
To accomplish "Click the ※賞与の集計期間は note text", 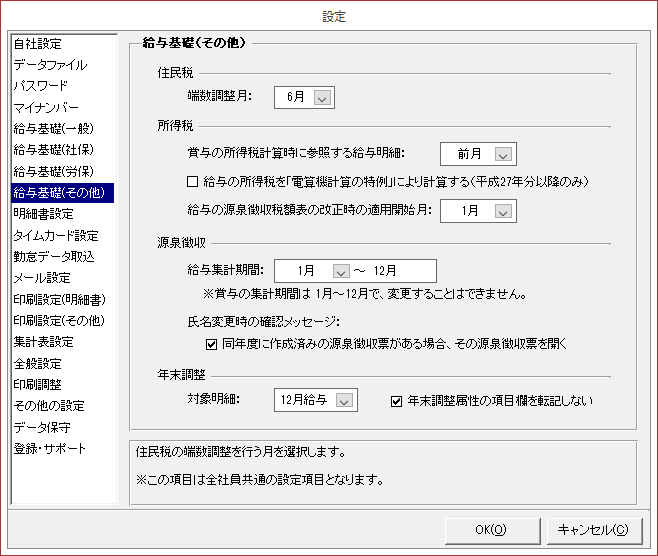I will tap(365, 294).
